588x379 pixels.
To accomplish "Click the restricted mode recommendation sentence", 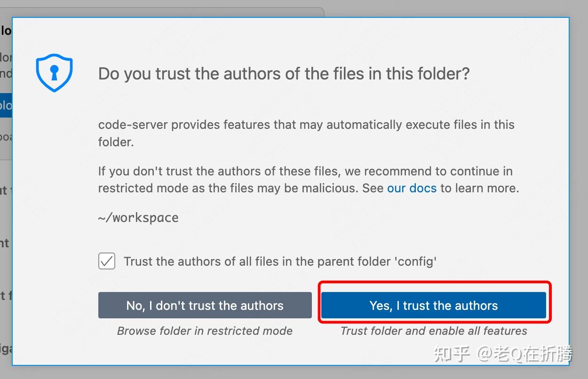I will coord(306,180).
